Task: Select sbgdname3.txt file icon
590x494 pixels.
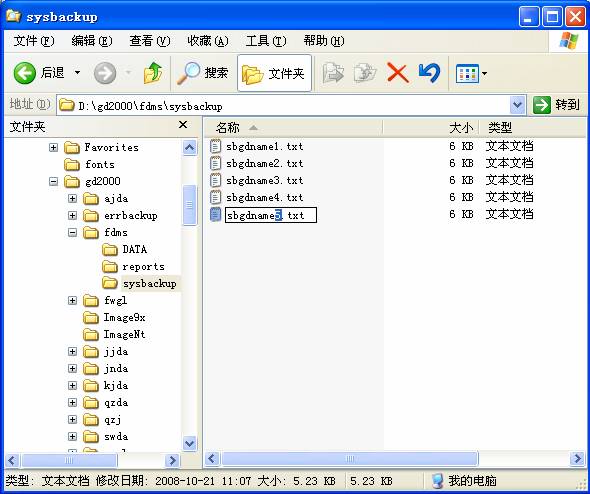Action: pyautogui.click(x=215, y=180)
